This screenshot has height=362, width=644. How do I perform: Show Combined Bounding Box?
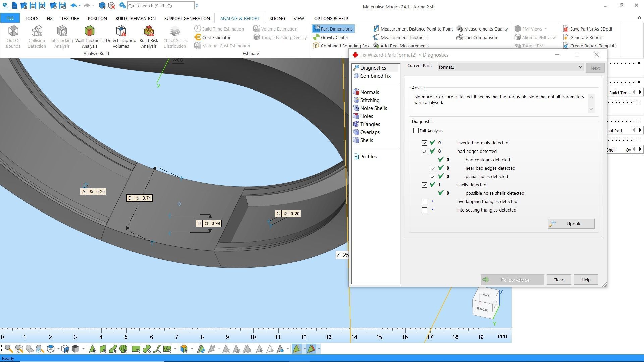coord(341,46)
